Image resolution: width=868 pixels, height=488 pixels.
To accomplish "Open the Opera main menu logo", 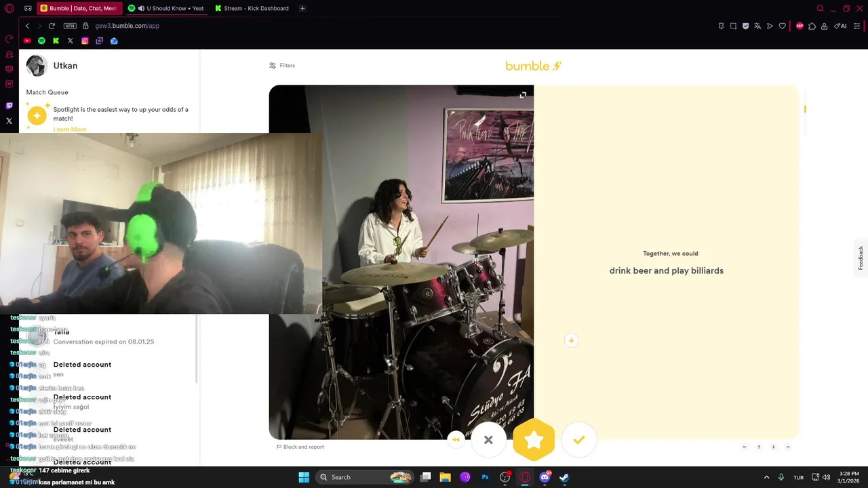I will point(9,9).
